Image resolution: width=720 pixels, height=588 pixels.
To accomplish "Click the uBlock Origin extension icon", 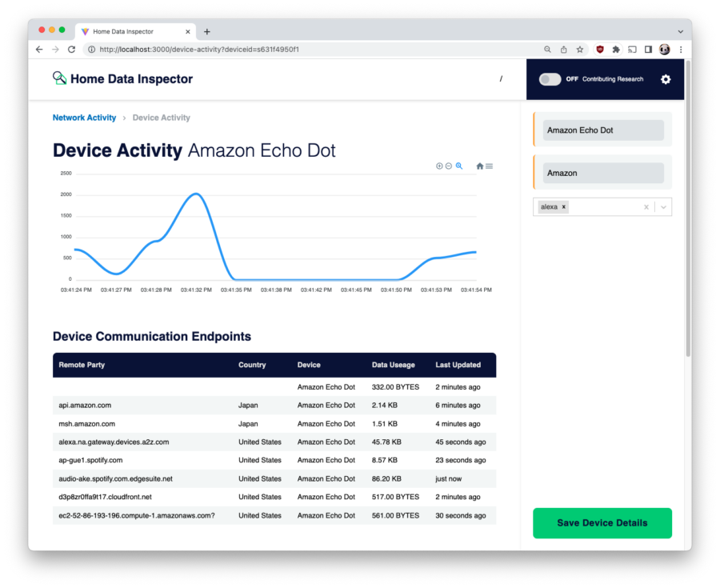I will click(x=600, y=50).
